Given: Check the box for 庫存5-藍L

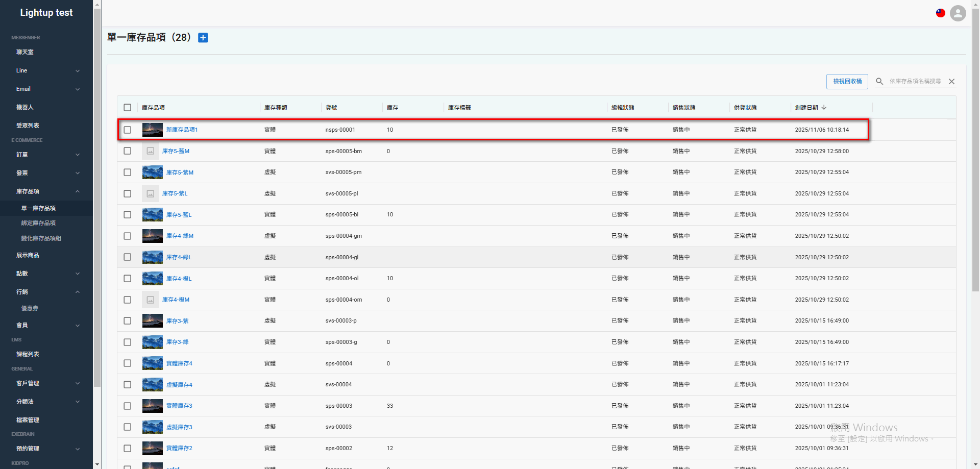Looking at the screenshot, I should (128, 215).
